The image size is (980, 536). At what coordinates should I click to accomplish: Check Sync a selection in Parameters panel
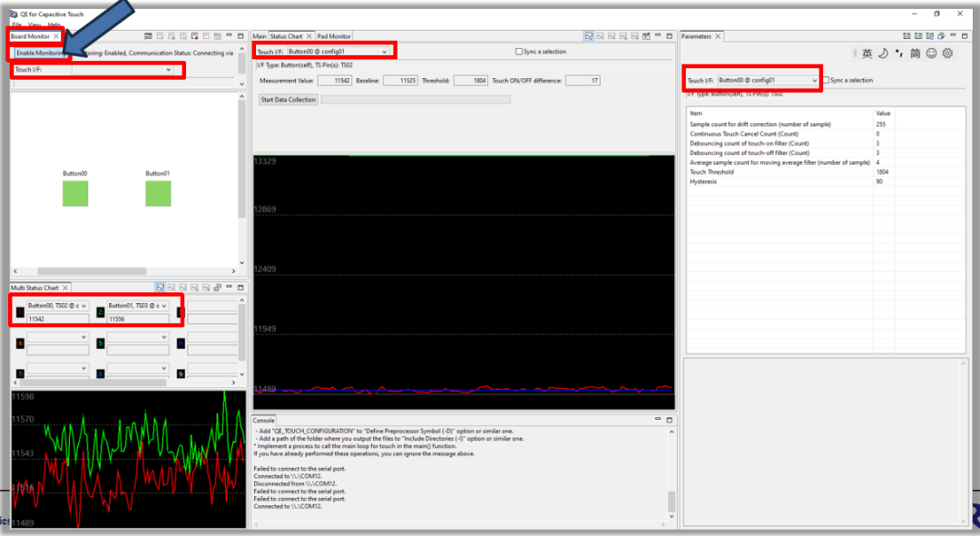[x=826, y=81]
